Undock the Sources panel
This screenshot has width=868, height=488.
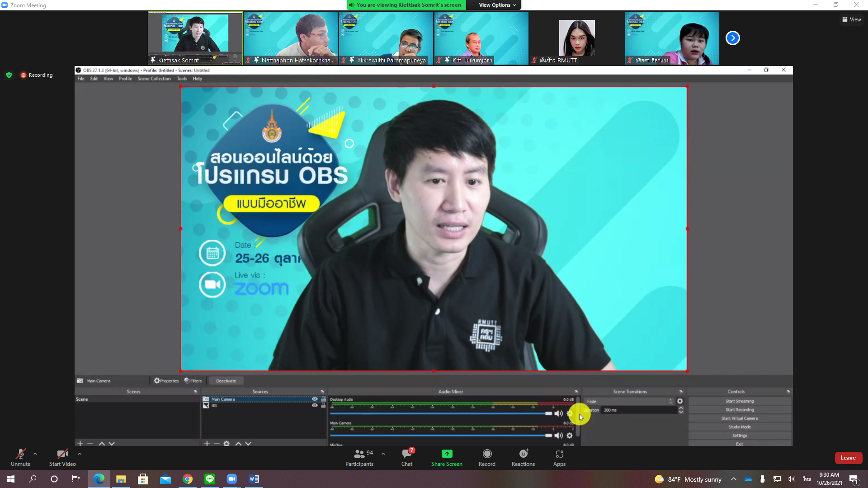(x=322, y=392)
